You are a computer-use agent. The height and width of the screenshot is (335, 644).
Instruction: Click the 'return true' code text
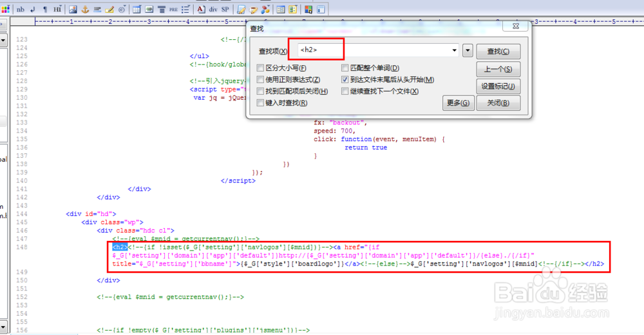point(366,147)
